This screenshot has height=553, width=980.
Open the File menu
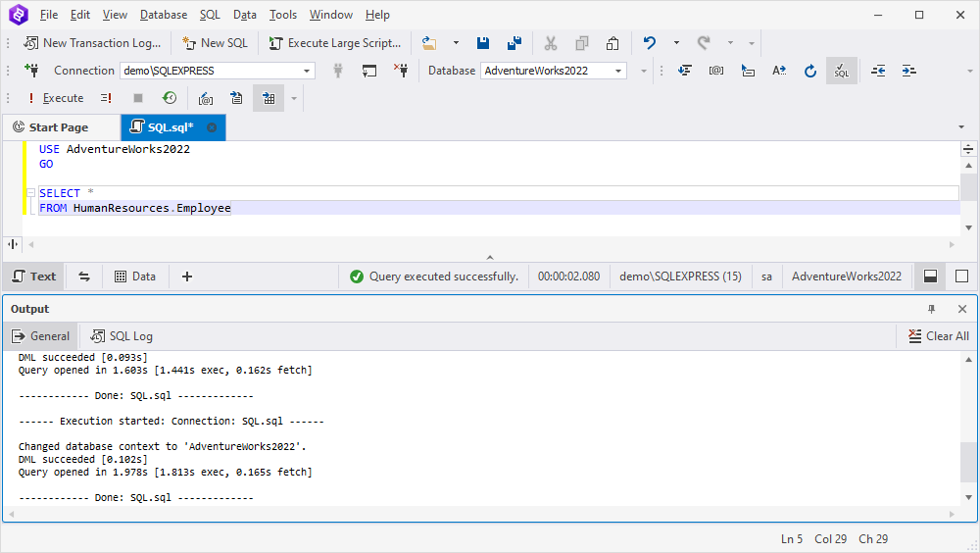pos(49,15)
